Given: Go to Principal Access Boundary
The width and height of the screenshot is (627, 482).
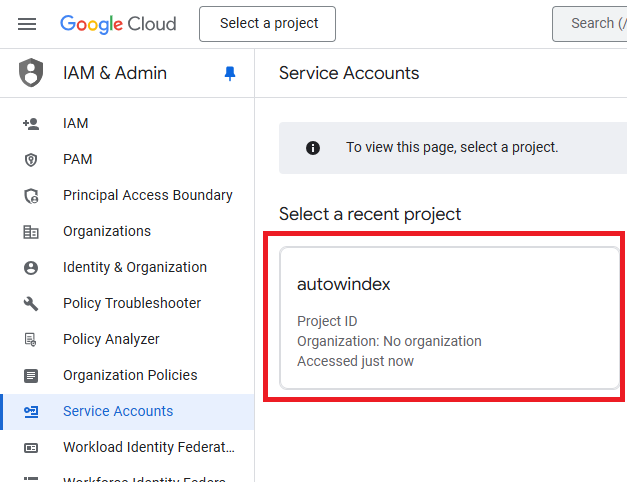Looking at the screenshot, I should pos(127,195).
